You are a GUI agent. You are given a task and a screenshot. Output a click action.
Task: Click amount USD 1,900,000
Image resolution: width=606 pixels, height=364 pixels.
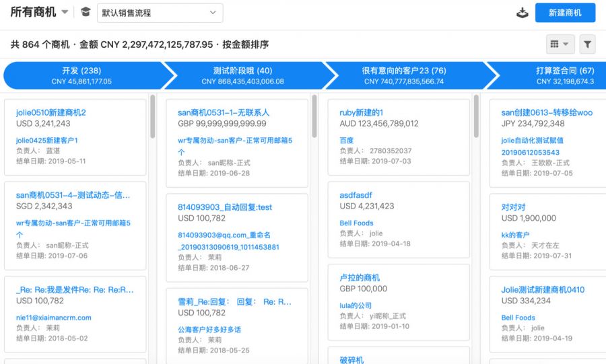coord(529,218)
